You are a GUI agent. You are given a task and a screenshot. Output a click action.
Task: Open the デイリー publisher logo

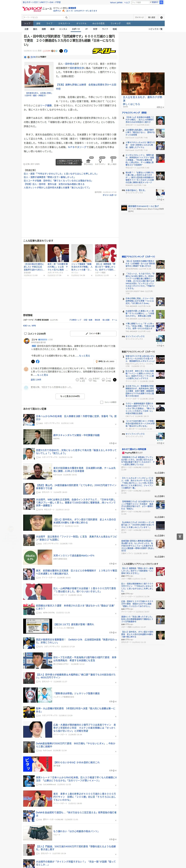pyautogui.click(x=104, y=51)
